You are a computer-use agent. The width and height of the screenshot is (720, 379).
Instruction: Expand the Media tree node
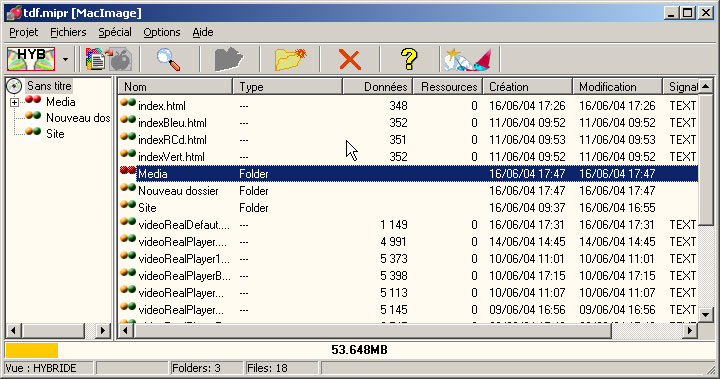point(14,102)
